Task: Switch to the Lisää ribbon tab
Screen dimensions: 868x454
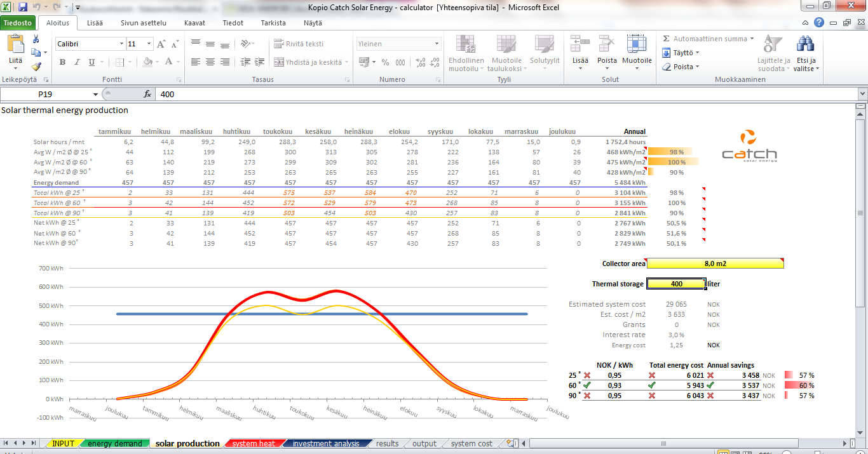Action: pos(94,23)
